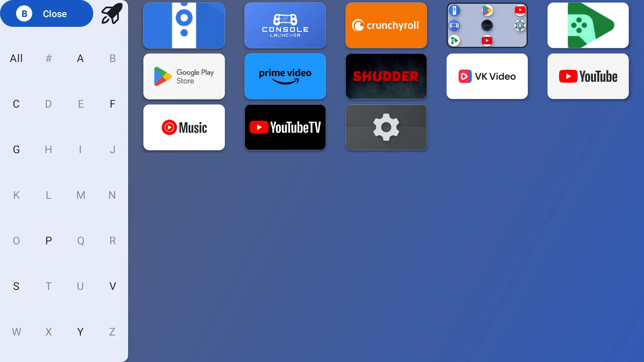Image resolution: width=644 pixels, height=362 pixels.
Task: Open Amazon Prime Video app
Action: (285, 76)
